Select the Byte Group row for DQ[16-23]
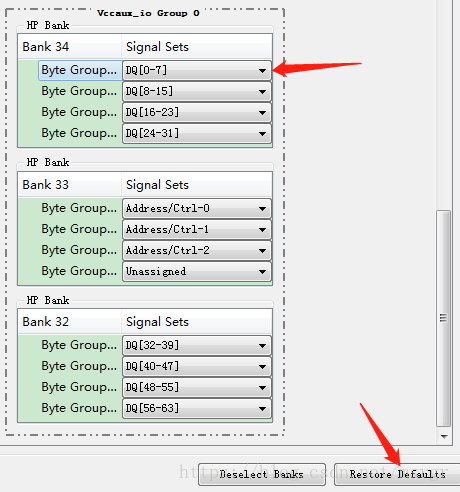Screen dimensions: 460x492 coord(80,112)
